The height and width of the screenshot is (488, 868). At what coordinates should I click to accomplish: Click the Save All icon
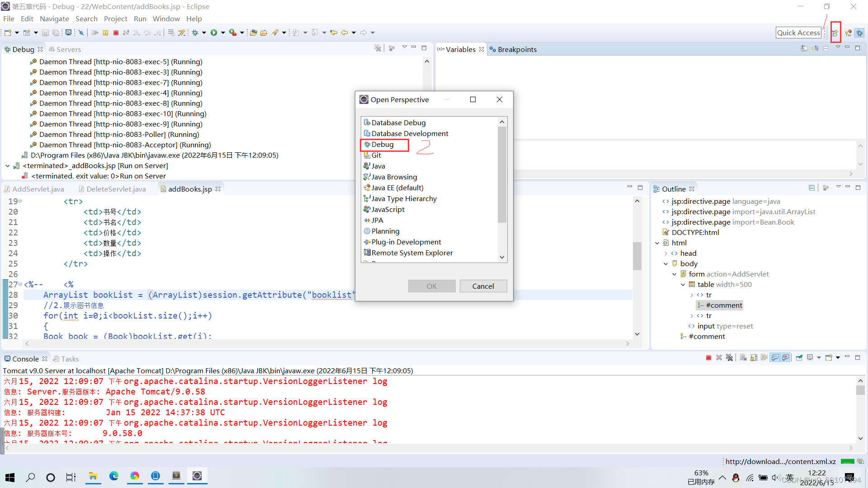(x=56, y=32)
